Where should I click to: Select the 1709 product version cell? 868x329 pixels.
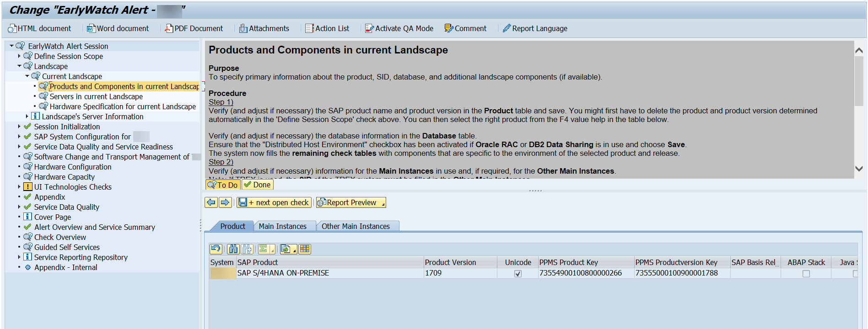[460, 273]
